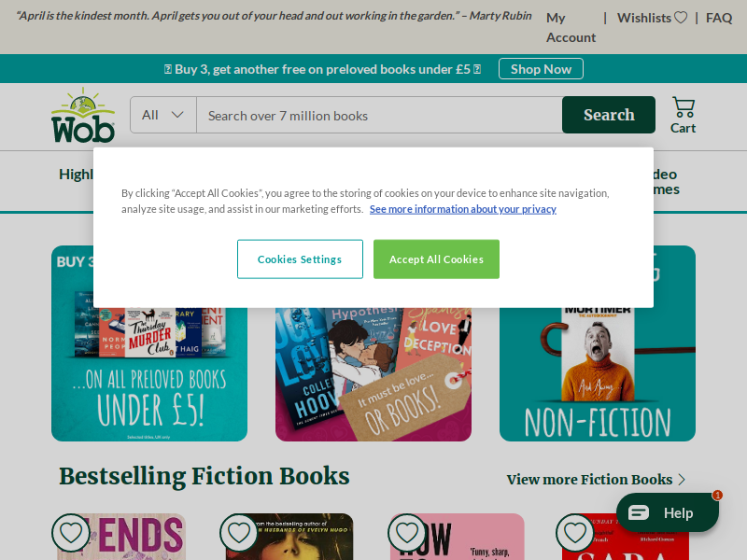Wishlist the pink 'Funny, sharp' book

[x=407, y=532]
